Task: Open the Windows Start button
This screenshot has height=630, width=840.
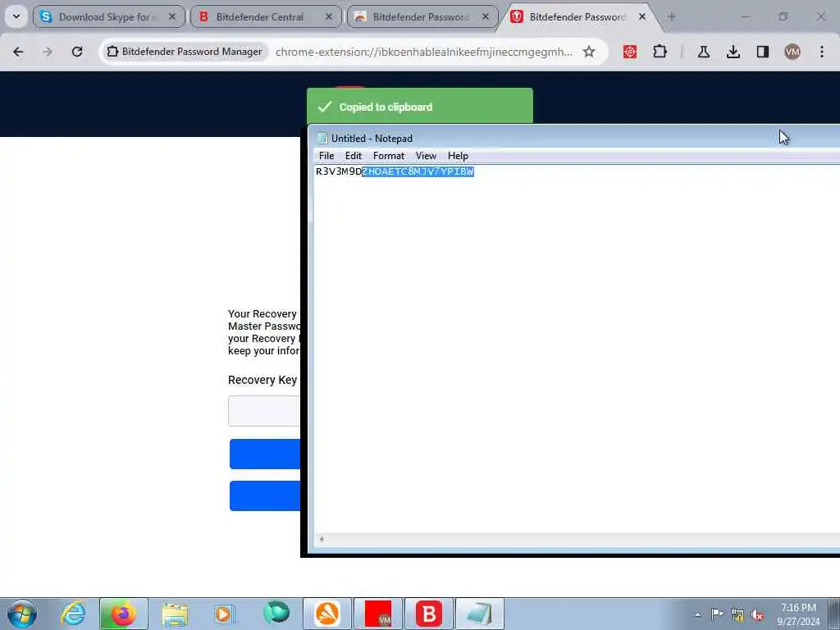Action: click(22, 614)
